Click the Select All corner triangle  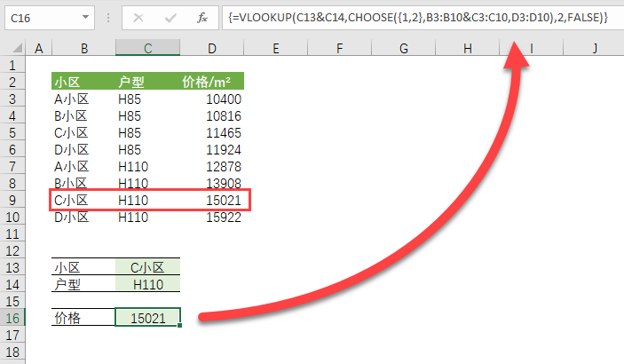tap(17, 48)
